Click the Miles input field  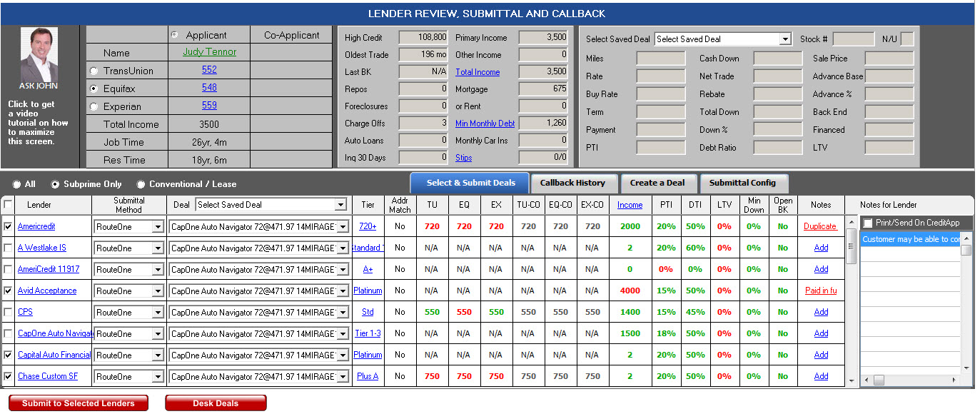[661, 59]
